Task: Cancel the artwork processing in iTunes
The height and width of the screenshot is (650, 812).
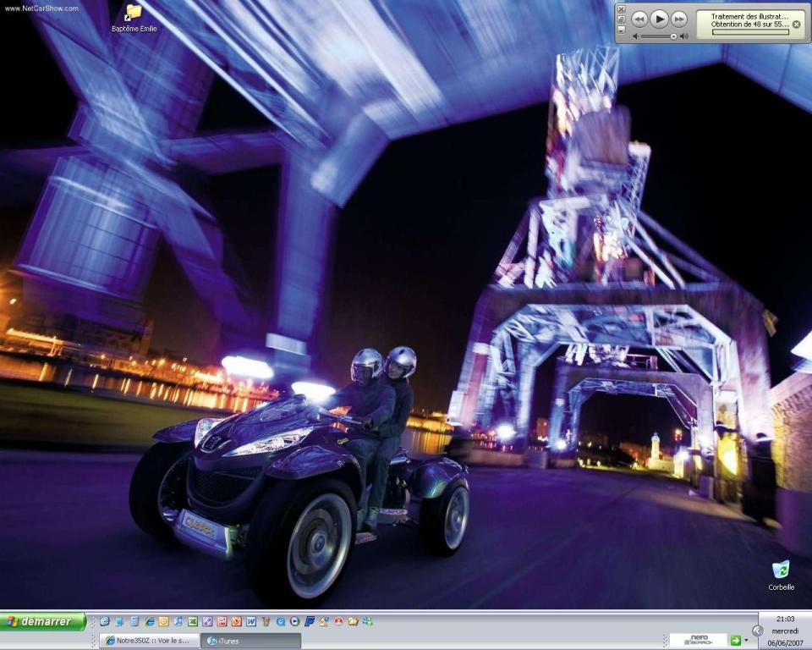Action: coord(796,25)
